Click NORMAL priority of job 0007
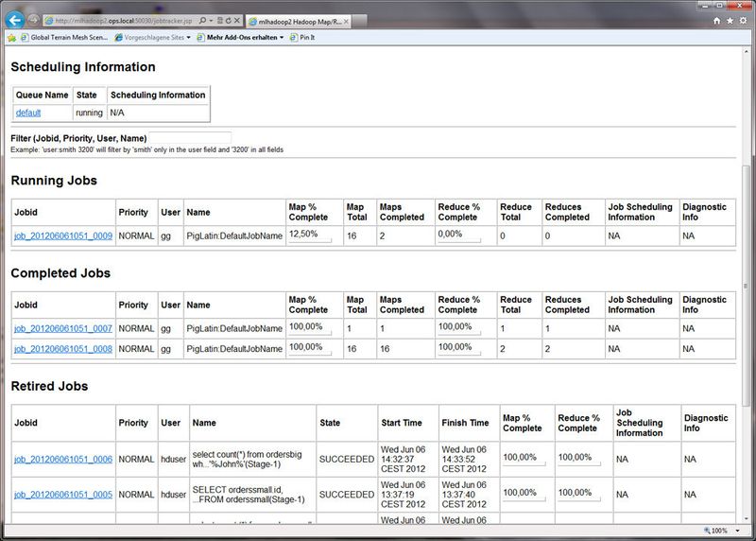Image resolution: width=756 pixels, height=541 pixels. (136, 328)
